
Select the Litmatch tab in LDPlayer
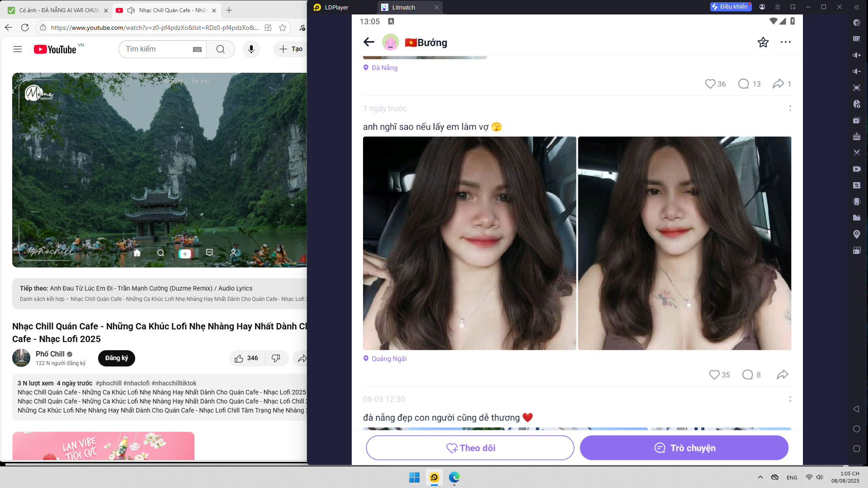[x=403, y=7]
